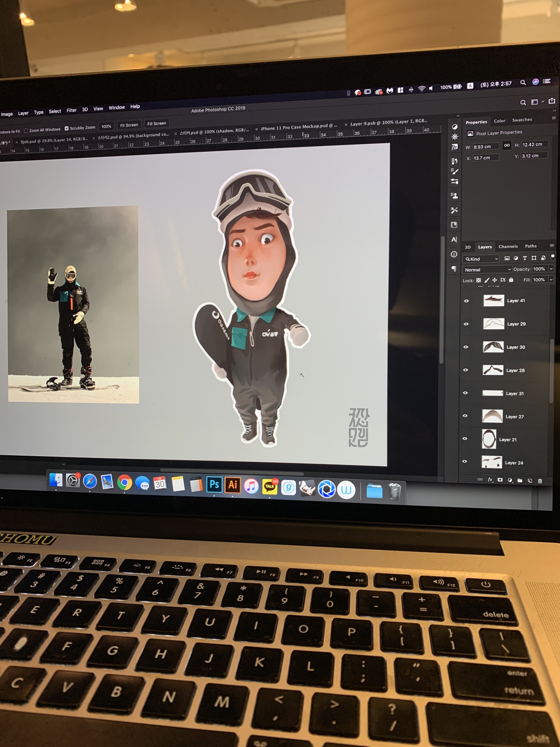Open the Window menu

click(x=117, y=107)
